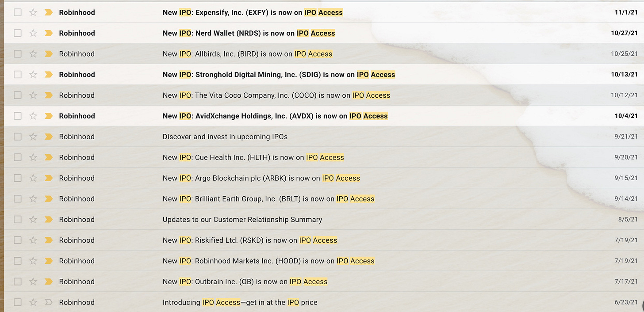Open the Outbrain Inc. (OB) email

(245, 282)
